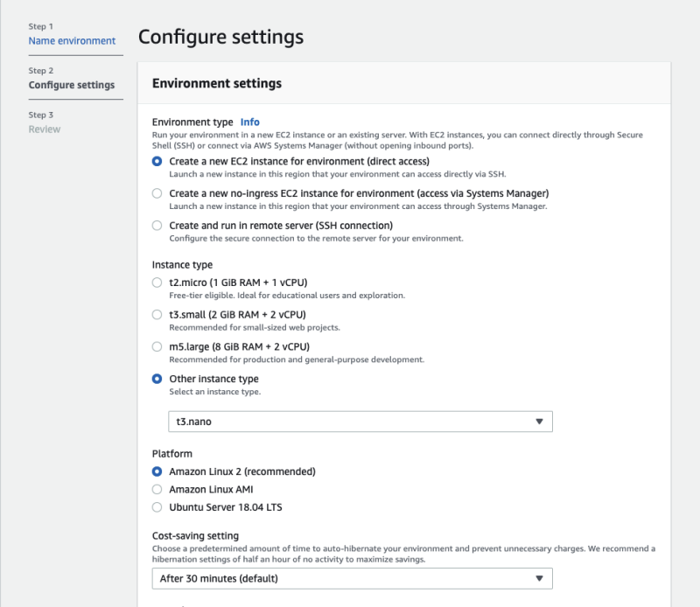Image resolution: width=700 pixels, height=607 pixels.
Task: Choose Ubuntu Server 18.04 LTS platform
Action: [x=157, y=507]
